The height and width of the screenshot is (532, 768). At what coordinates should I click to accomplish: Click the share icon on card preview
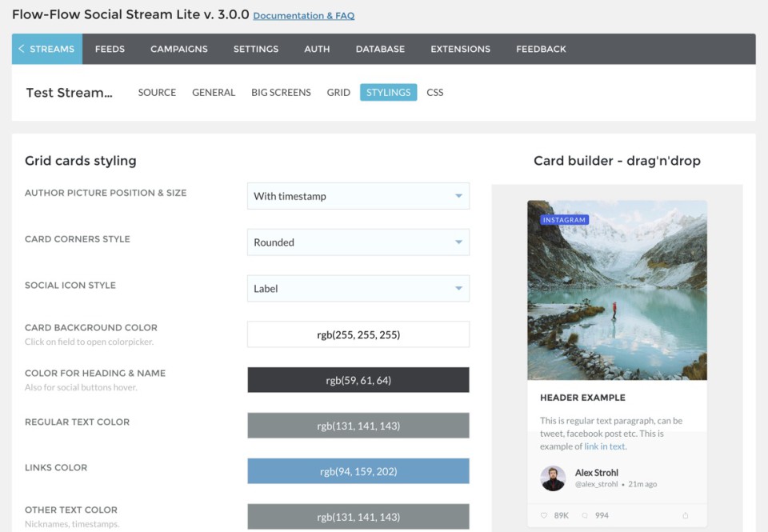click(685, 516)
